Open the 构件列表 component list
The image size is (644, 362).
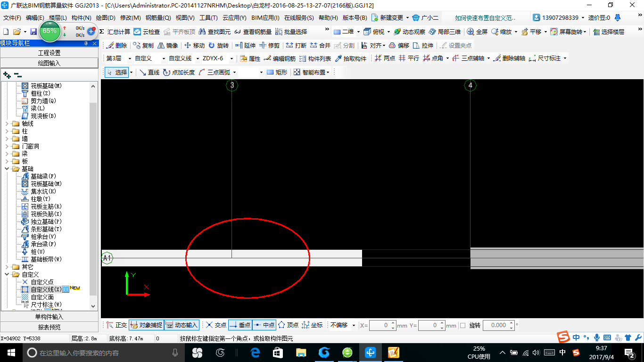click(315, 58)
